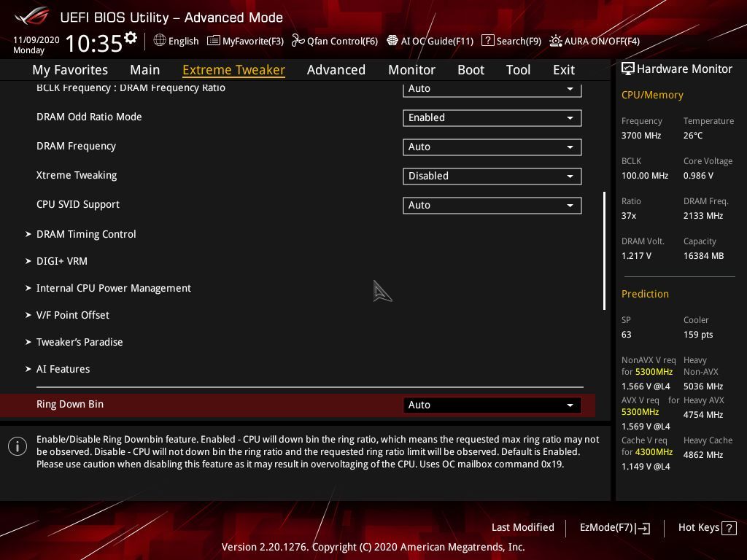Click the AURA light icon
747x560 pixels.
[555, 41]
